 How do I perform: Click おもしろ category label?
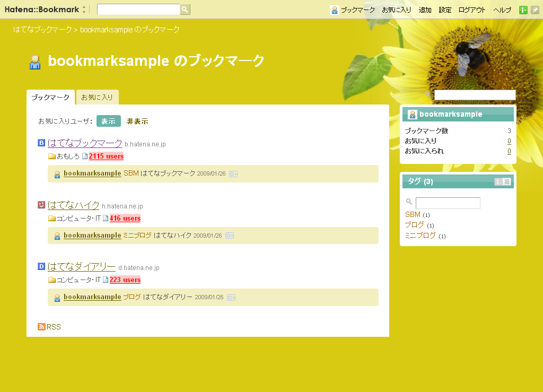[68, 156]
